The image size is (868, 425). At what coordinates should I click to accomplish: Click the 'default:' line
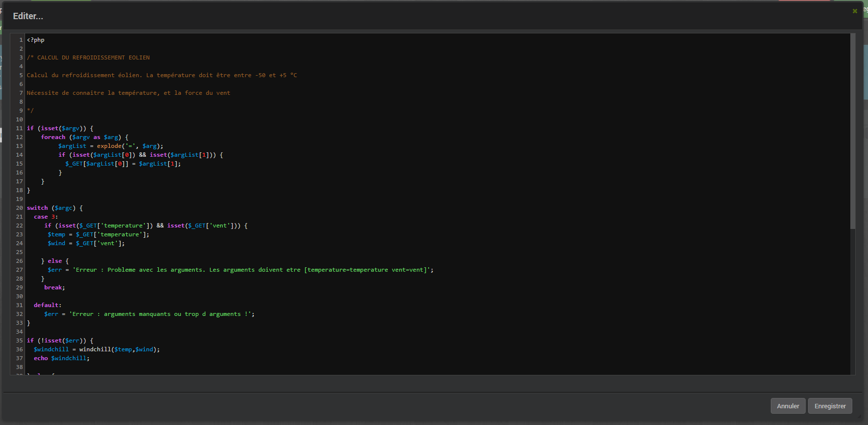click(48, 305)
